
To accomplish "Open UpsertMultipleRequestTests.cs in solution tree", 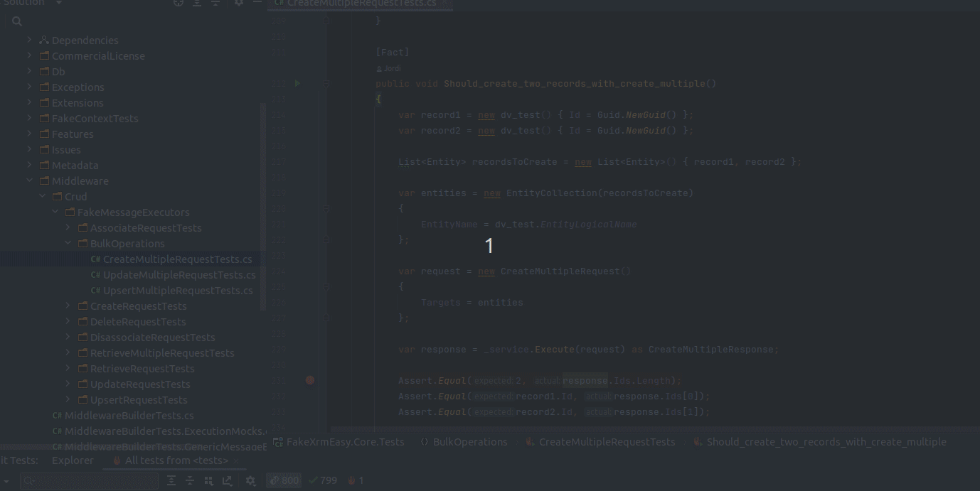I will [178, 291].
